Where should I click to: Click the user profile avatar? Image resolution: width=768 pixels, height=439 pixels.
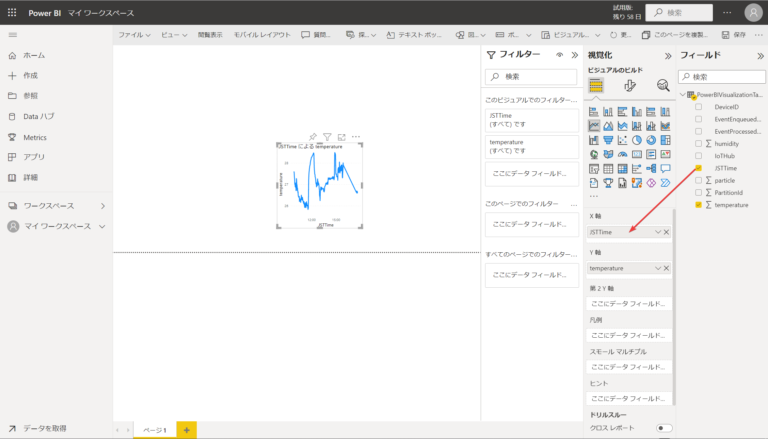(752, 12)
